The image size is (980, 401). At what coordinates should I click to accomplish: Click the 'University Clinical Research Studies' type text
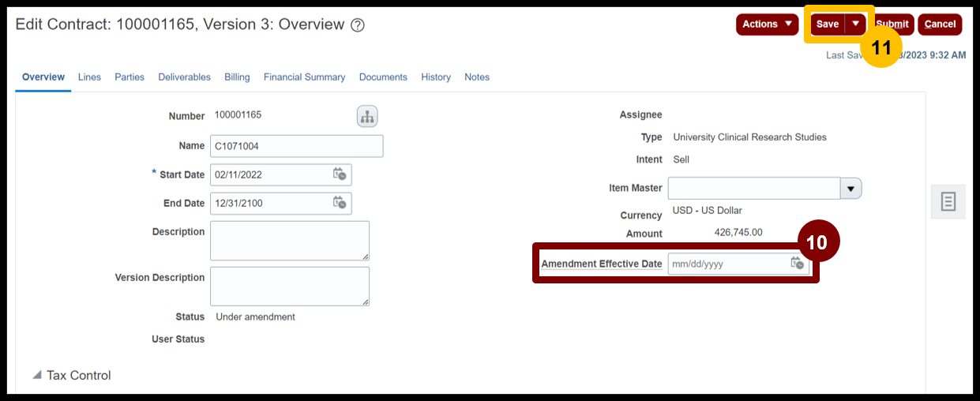[x=749, y=137]
